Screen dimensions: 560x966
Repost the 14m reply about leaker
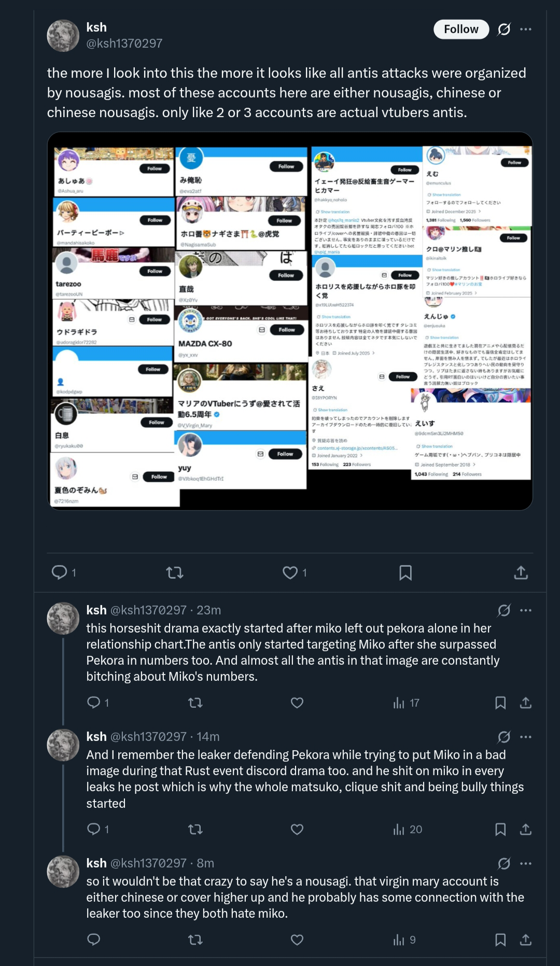point(195,829)
